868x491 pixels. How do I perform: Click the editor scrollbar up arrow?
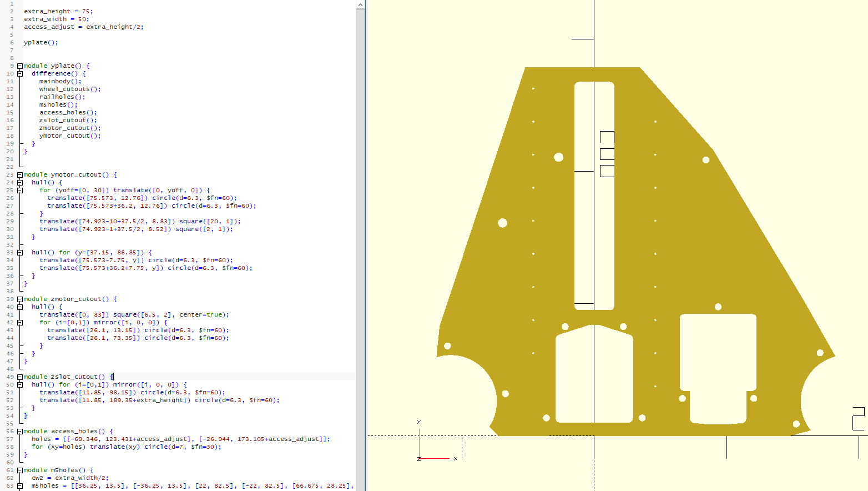pyautogui.click(x=360, y=4)
